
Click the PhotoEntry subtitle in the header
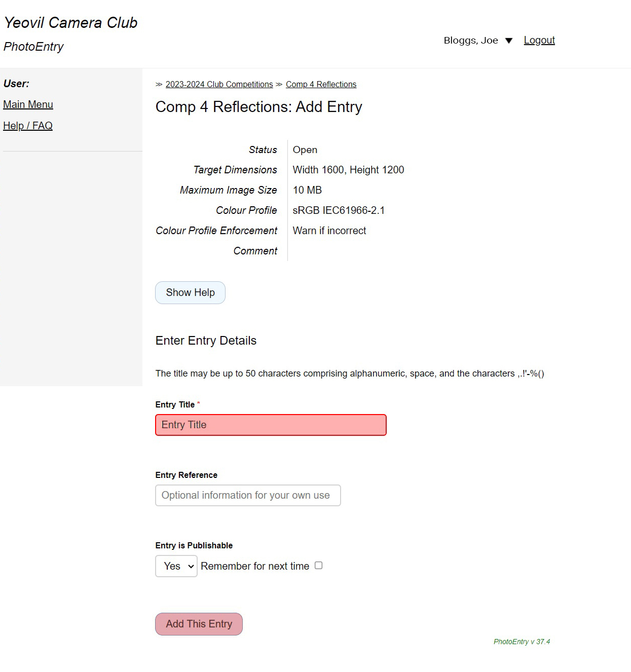click(x=33, y=47)
